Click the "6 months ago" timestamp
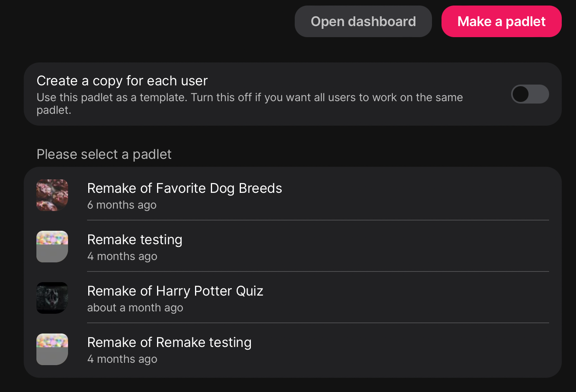The height and width of the screenshot is (392, 576). point(122,205)
